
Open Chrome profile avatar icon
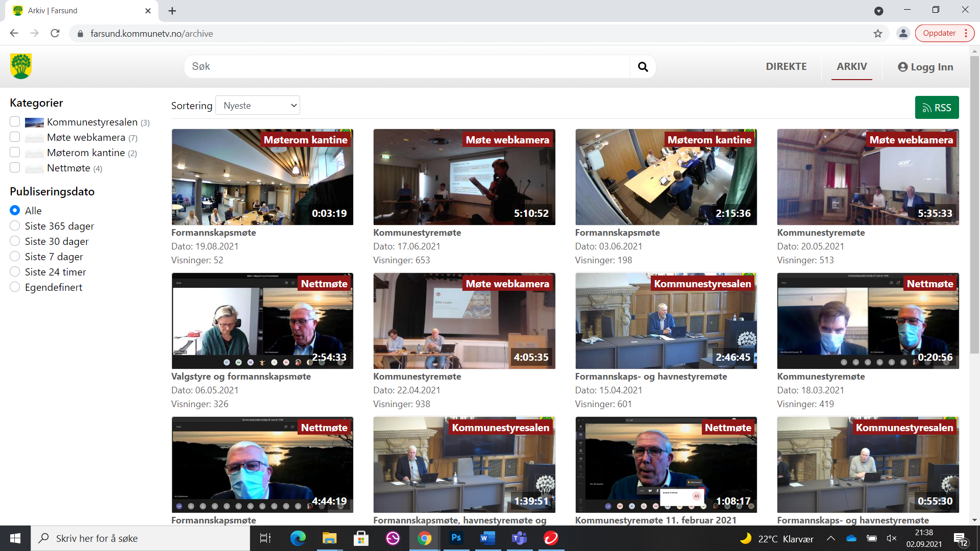903,34
